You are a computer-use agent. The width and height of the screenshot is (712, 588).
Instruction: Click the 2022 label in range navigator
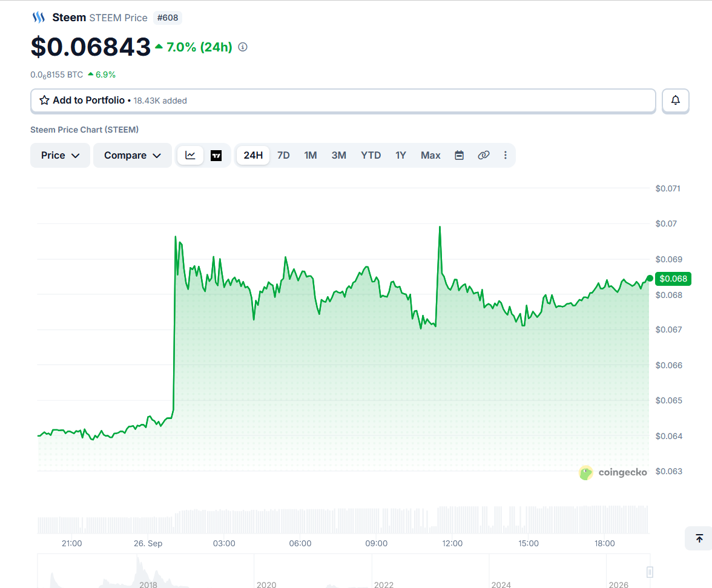click(x=384, y=584)
